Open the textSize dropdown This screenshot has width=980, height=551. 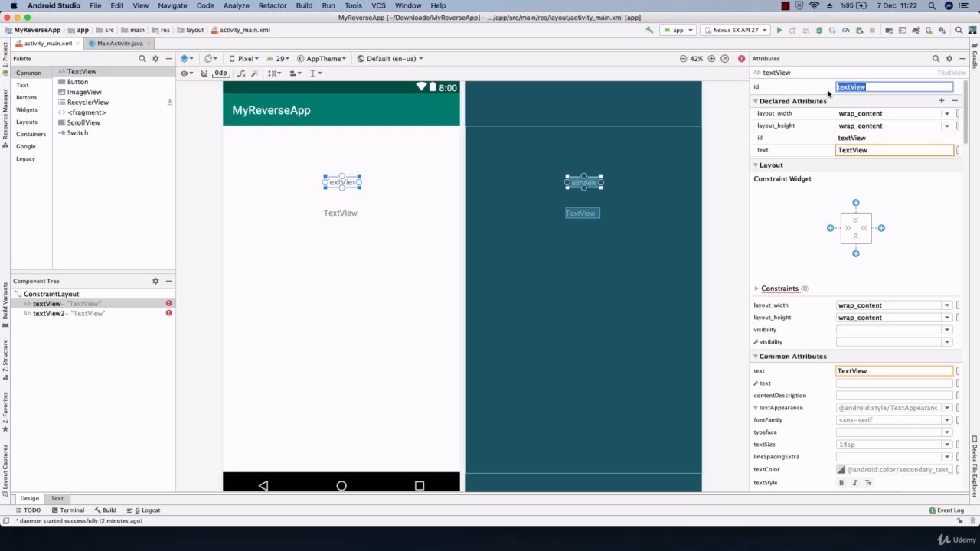pyautogui.click(x=947, y=445)
